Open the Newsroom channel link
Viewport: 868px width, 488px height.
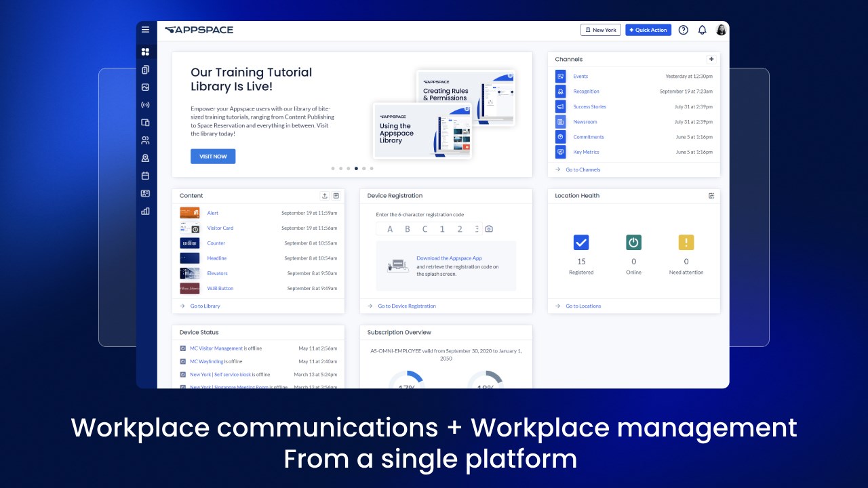pos(585,122)
